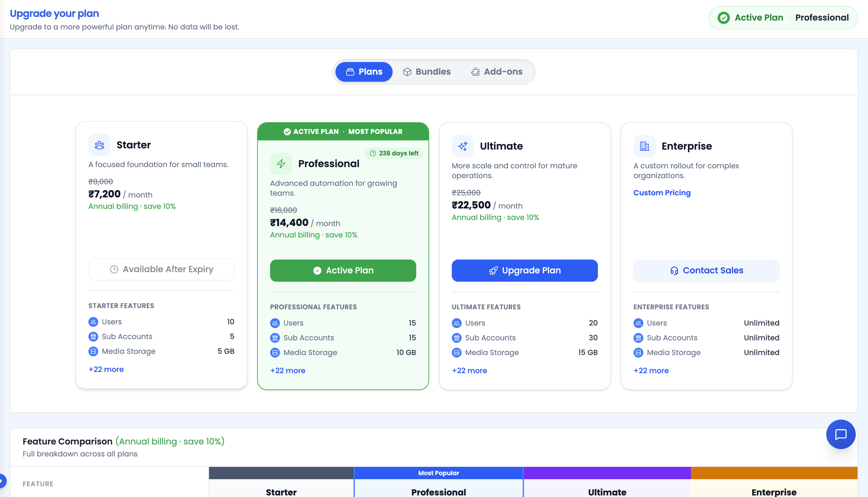Click the struck-through ₹8,000 price
Screen dimensions: 868x497
pyautogui.click(x=101, y=182)
